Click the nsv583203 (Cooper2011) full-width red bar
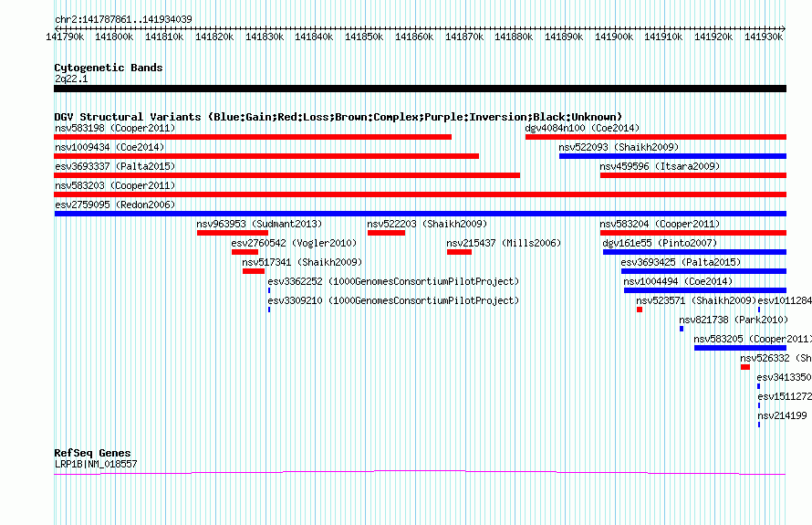The image size is (812, 525). (x=420, y=194)
